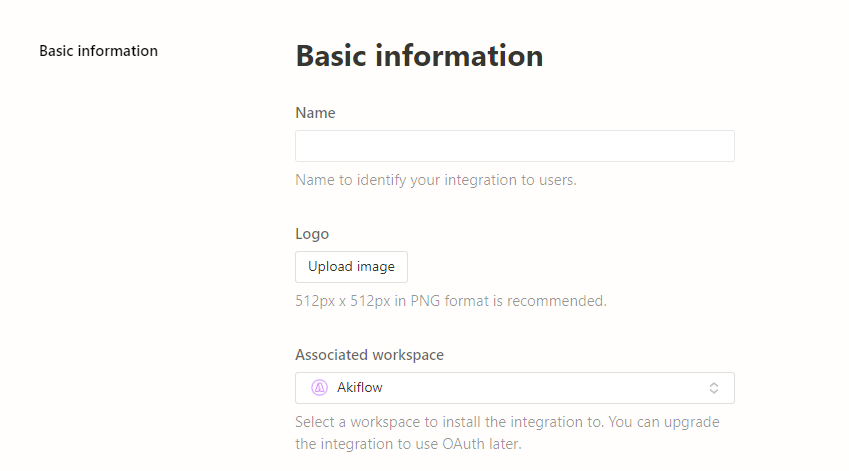Click the word 'image' on upload button

pos(375,267)
